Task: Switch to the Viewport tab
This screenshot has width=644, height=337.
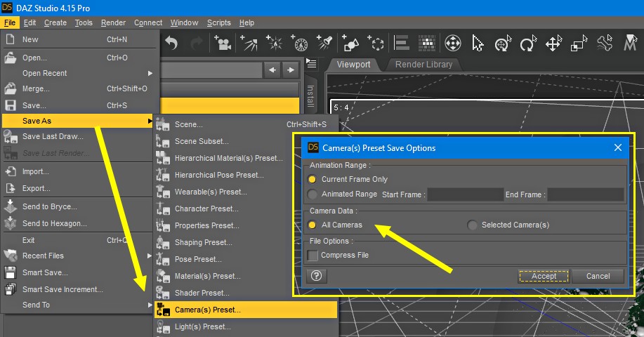Action: tap(354, 65)
